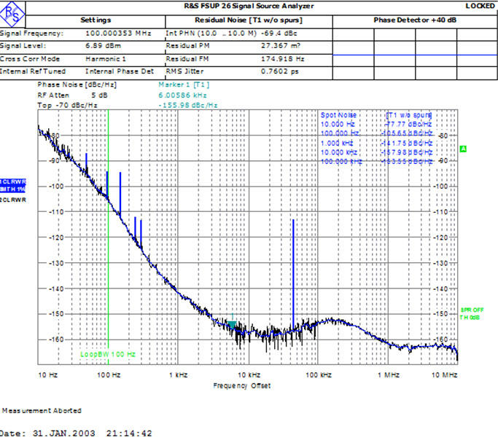Click the Harmonic 1 cross-correlation value
Screen dimensions: 498x448
click(106, 59)
